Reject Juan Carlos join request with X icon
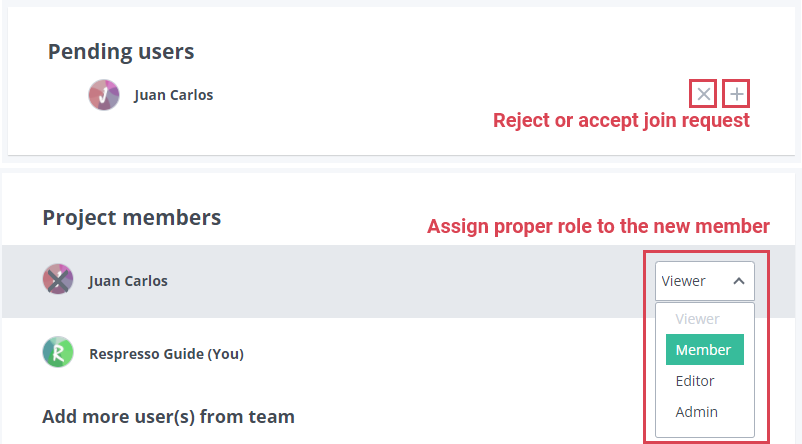This screenshot has width=802, height=444. tap(703, 94)
